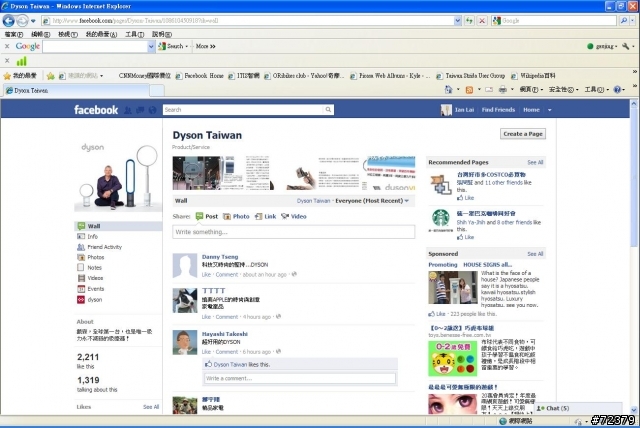This screenshot has width=640, height=428.
Task: Open Events in the left sidebar
Action: point(96,288)
